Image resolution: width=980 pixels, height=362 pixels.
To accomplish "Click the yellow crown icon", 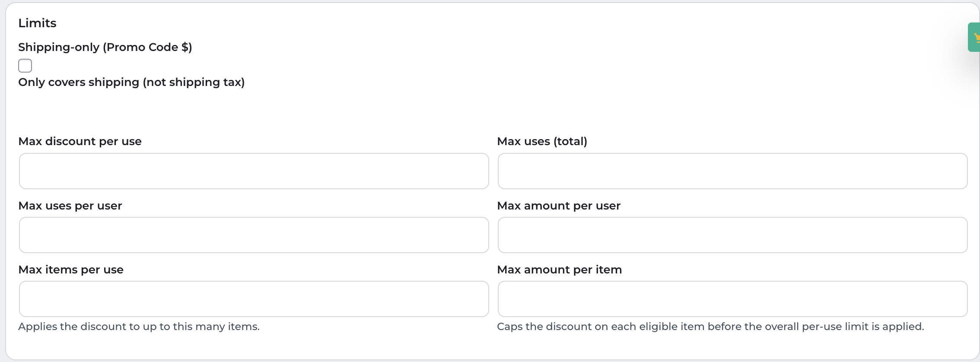I will pos(977,38).
